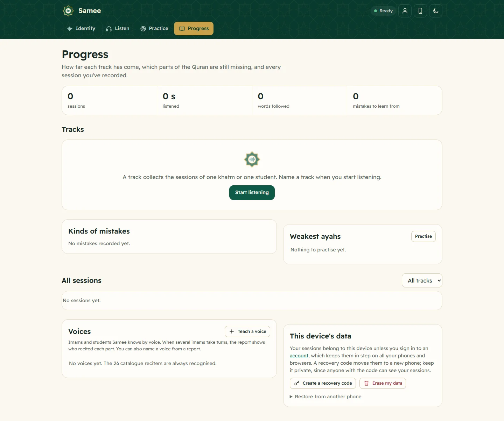Toggle dark mode with the moon icon
504x421 pixels.
pyautogui.click(x=436, y=11)
